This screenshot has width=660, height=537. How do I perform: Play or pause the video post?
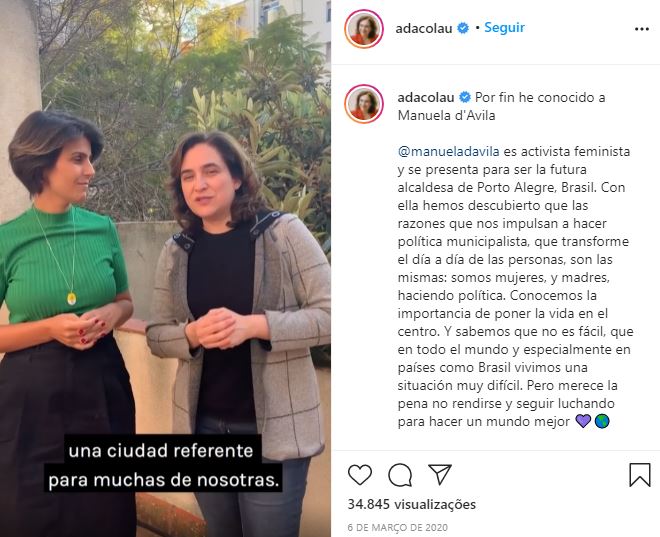[165, 268]
